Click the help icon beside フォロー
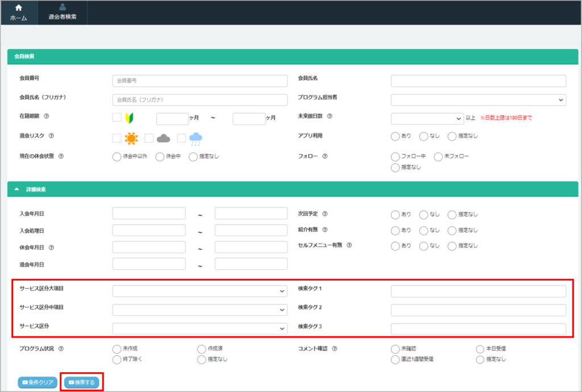Viewport: 582px width, 392px height. point(326,156)
